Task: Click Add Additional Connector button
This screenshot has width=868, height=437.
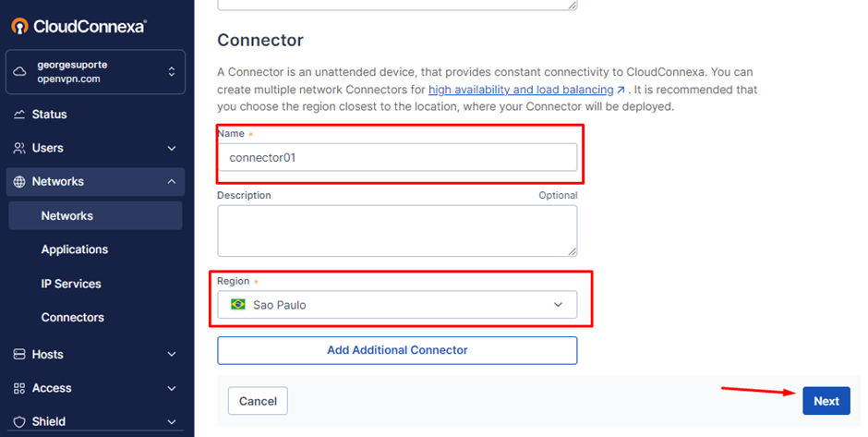Action: pos(397,350)
